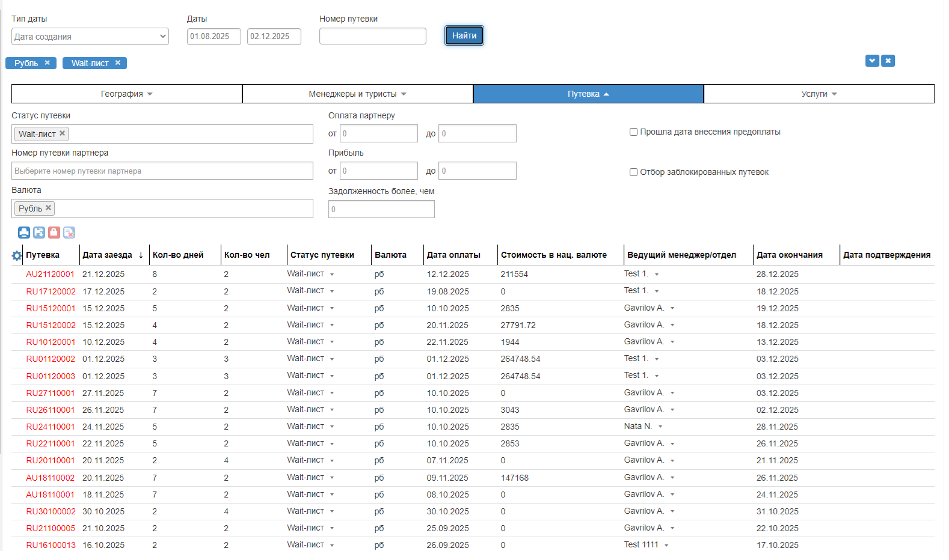Click the Номер путевки input field

tap(372, 36)
